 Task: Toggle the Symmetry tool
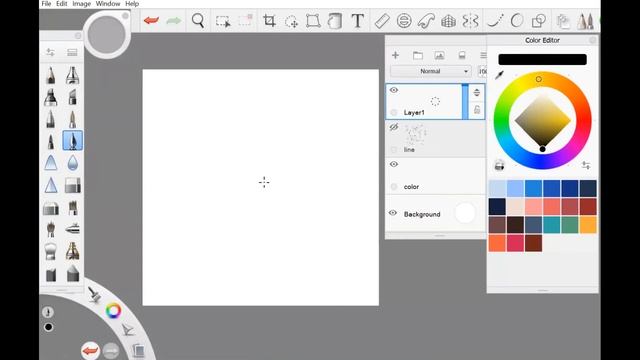pyautogui.click(x=470, y=21)
